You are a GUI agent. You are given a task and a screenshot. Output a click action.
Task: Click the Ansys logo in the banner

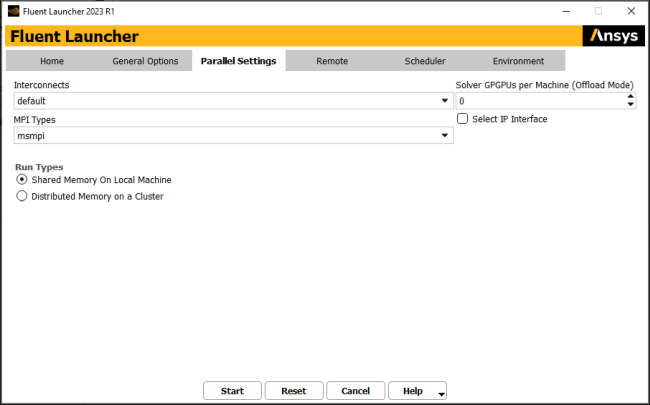(614, 36)
